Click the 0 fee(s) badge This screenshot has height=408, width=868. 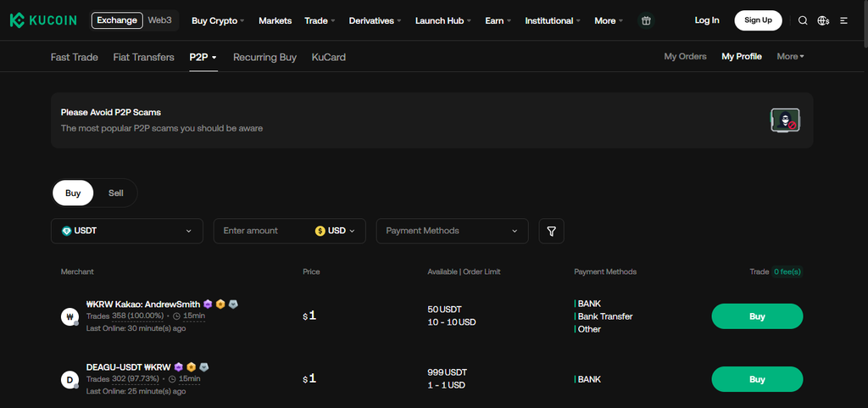coord(787,271)
